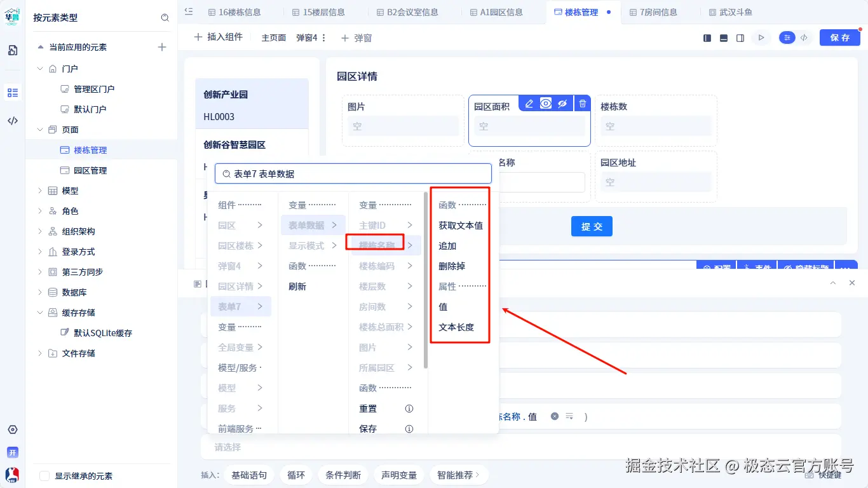Select 园区管理 page in tree
Screen dimensions: 868x488
pos(90,170)
